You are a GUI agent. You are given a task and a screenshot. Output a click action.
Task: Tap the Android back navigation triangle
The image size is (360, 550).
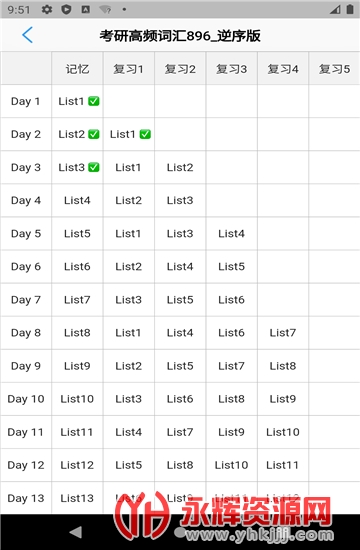(75, 532)
